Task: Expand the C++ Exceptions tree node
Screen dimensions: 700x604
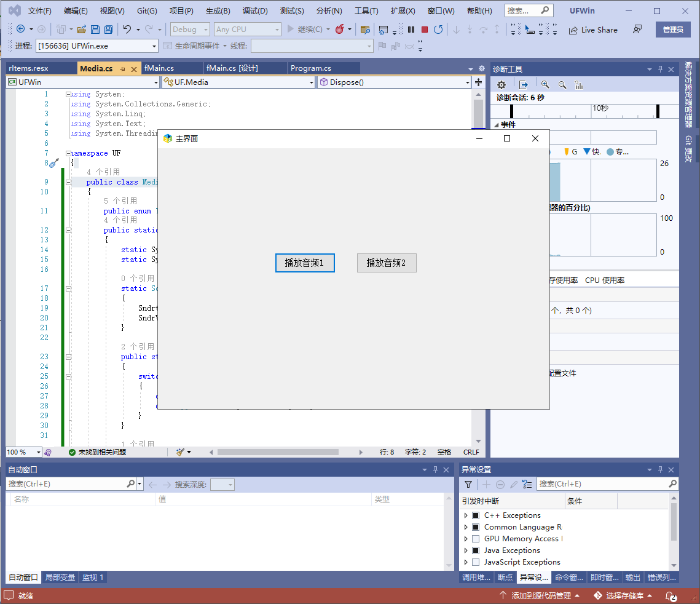Action: [466, 515]
